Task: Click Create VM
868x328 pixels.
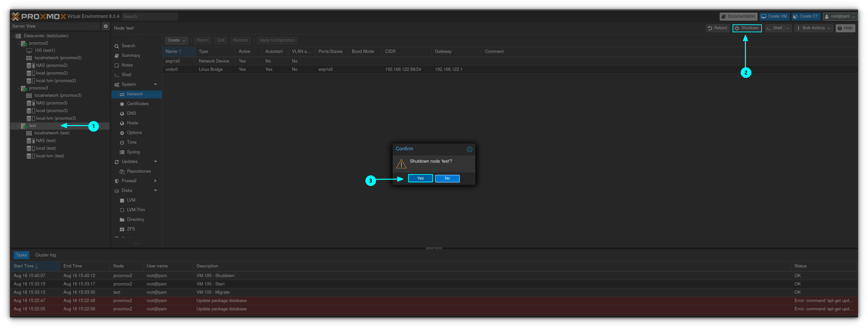Action: tap(774, 17)
